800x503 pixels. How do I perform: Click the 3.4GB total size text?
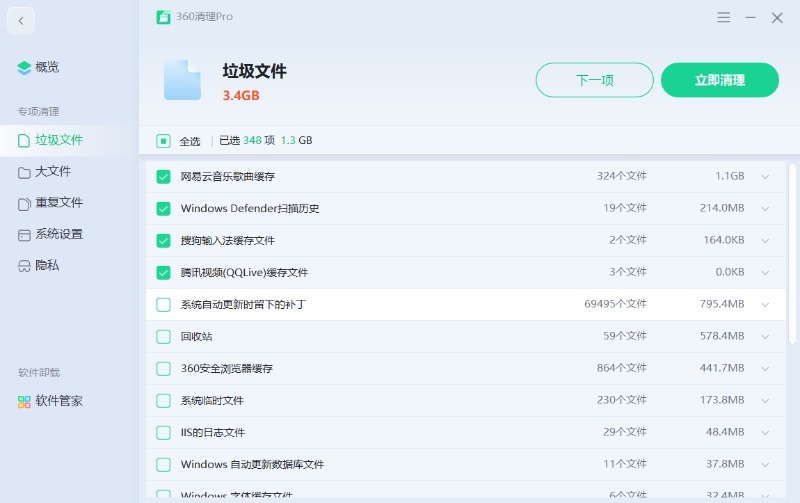pos(241,95)
